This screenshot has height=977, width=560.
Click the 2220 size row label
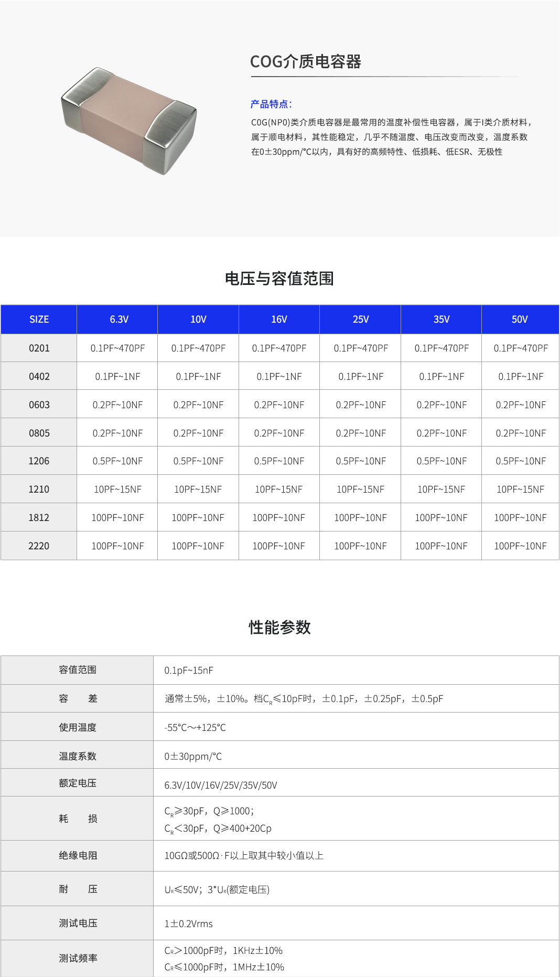pyautogui.click(x=39, y=546)
